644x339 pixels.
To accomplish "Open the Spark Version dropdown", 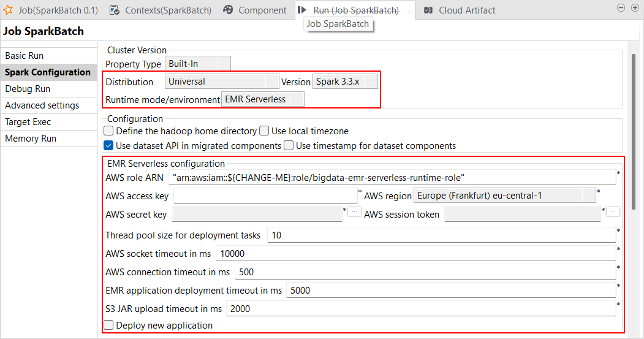I will coord(346,82).
